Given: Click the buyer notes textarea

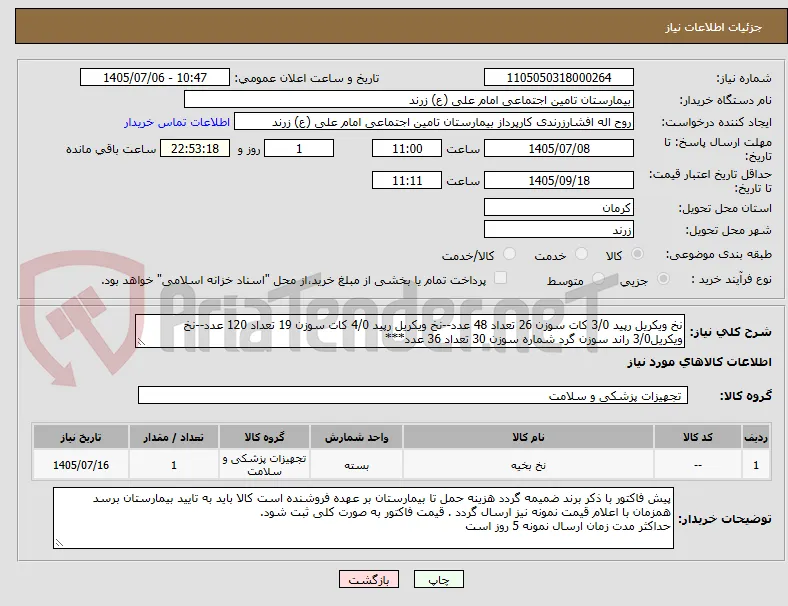Looking at the screenshot, I should [x=363, y=518].
